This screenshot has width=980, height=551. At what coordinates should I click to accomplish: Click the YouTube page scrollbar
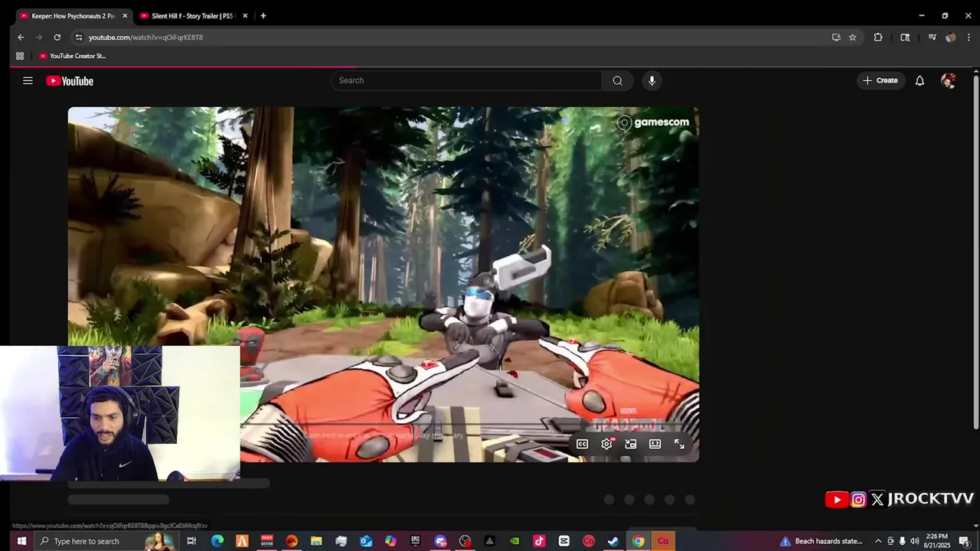975,251
